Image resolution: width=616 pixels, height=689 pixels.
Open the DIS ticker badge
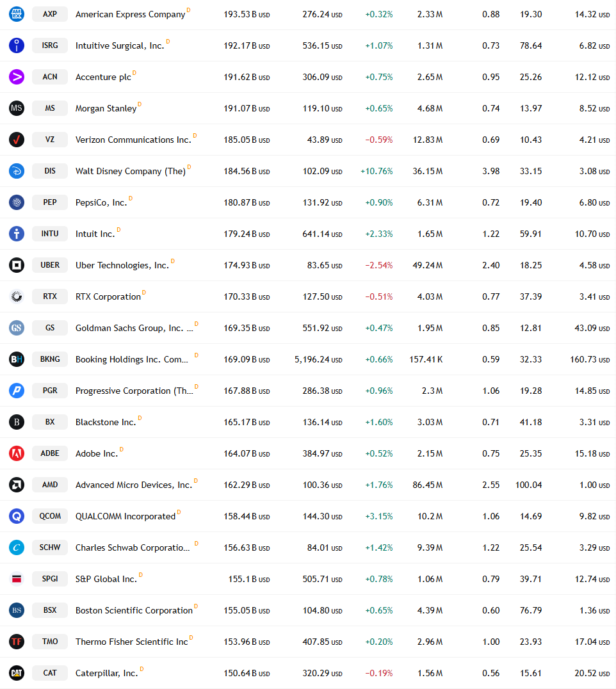50,171
